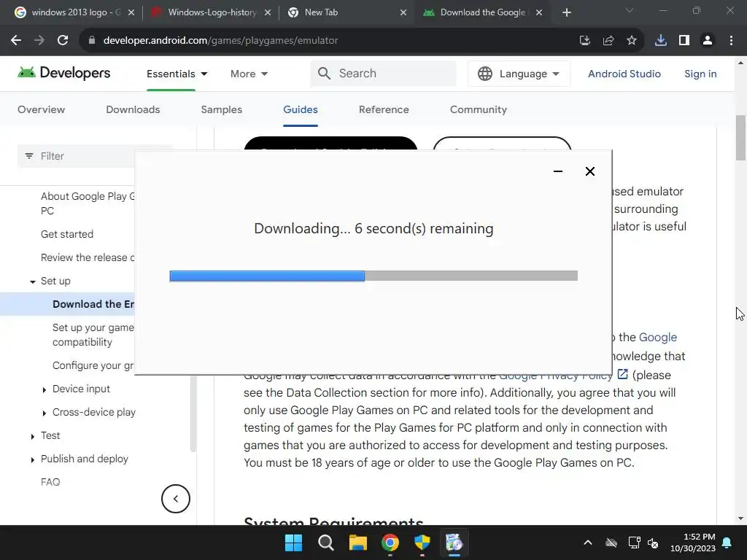Image resolution: width=747 pixels, height=560 pixels.
Task: Click the tab search chevron
Action: 630,10
